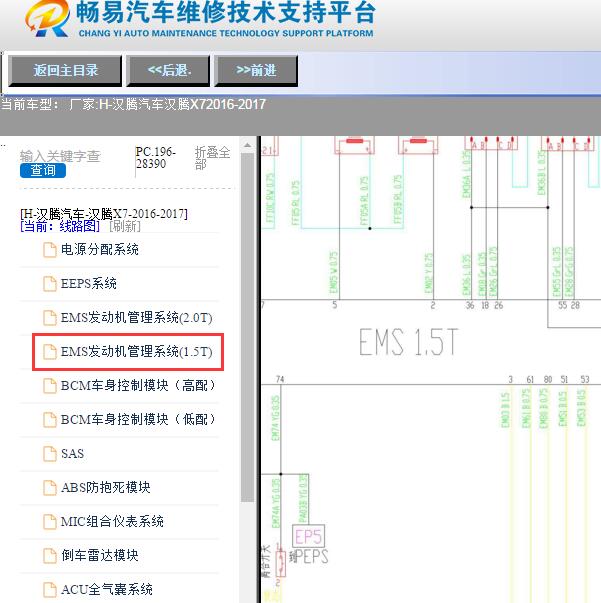The image size is (601, 603).
Task: Open 电源分配系统 tree item
Action: [100, 250]
